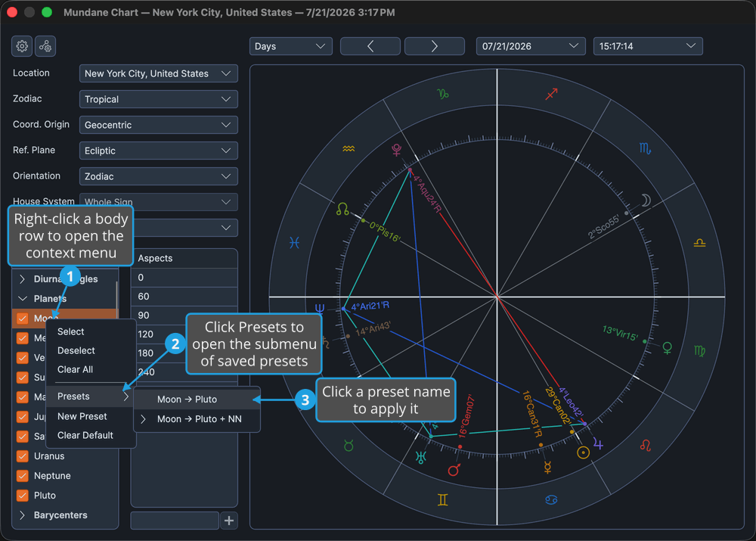Click the Leo sign glyph on wheel

(x=645, y=446)
